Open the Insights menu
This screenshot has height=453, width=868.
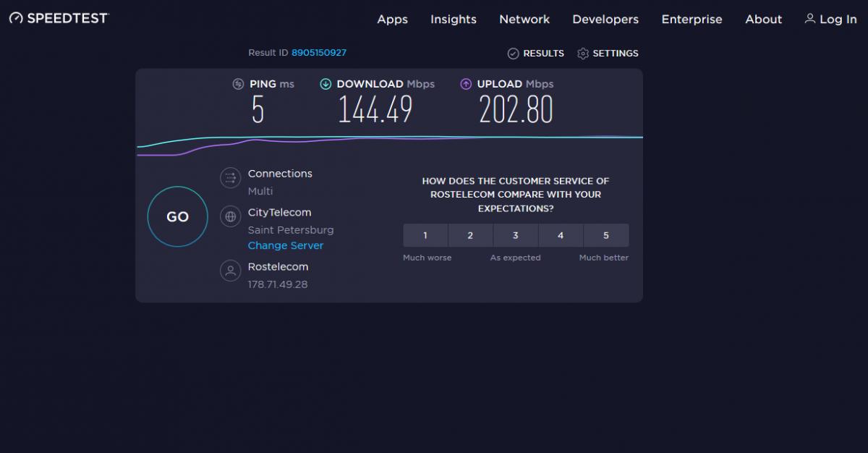453,20
